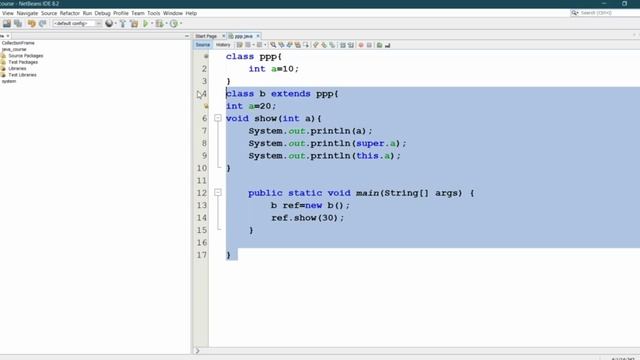Comment the selected lines
The height and width of the screenshot is (360, 640).
(379, 45)
